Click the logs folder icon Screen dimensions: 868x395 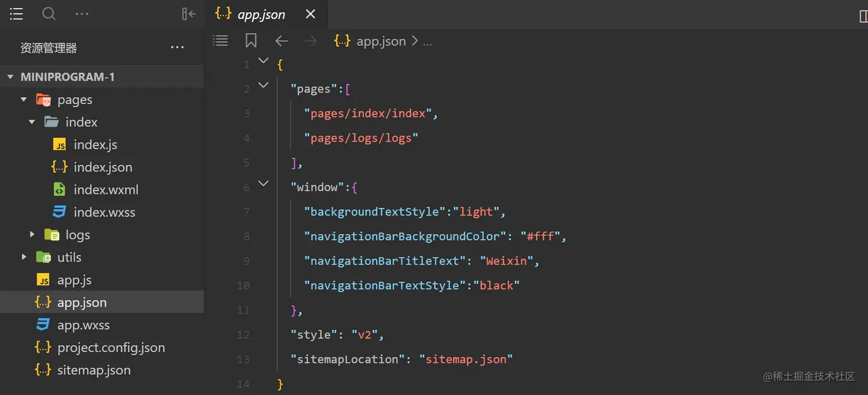(x=52, y=235)
